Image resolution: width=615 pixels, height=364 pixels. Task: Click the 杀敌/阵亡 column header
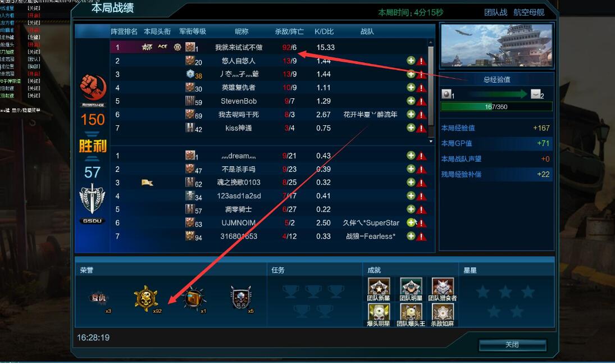[289, 31]
